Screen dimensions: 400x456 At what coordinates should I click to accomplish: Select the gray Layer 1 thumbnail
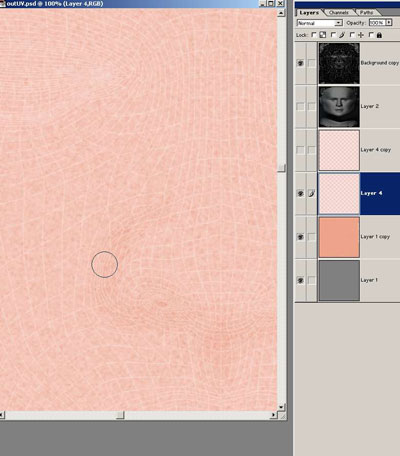coord(339,281)
